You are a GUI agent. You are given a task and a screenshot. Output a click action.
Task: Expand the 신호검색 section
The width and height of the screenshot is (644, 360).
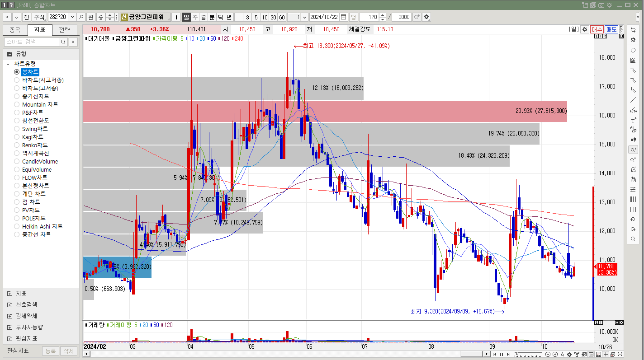[9, 305]
